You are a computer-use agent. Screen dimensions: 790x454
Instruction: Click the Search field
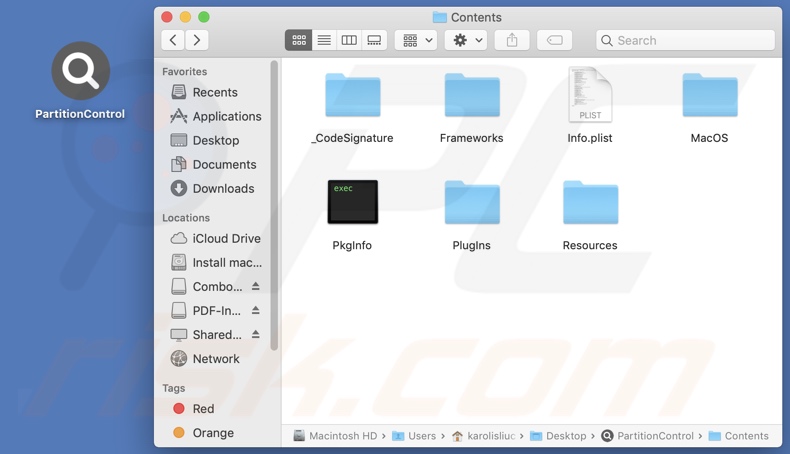click(686, 40)
